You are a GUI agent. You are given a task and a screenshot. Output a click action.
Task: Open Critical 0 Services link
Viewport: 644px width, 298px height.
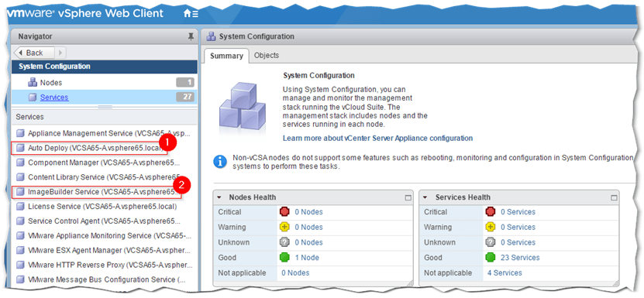pyautogui.click(x=518, y=212)
